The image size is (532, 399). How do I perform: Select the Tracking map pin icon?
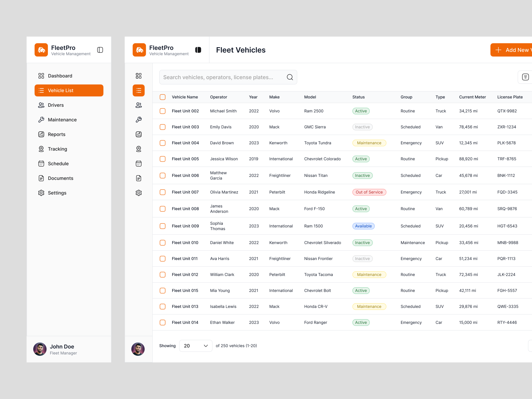(139, 149)
